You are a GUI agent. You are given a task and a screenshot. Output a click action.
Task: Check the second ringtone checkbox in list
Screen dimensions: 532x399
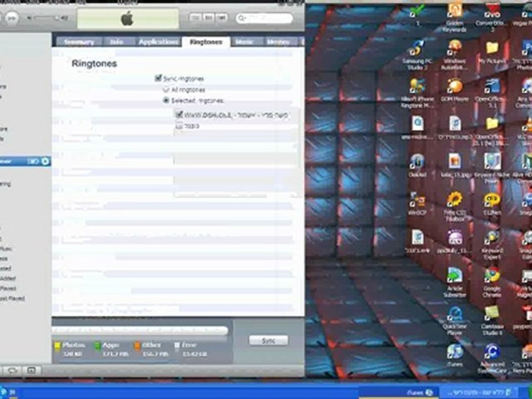(x=179, y=126)
